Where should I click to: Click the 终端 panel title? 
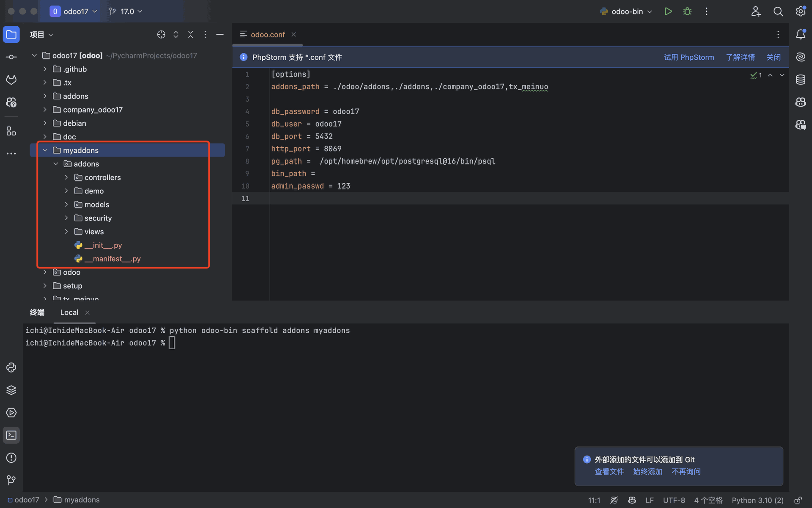pos(37,312)
